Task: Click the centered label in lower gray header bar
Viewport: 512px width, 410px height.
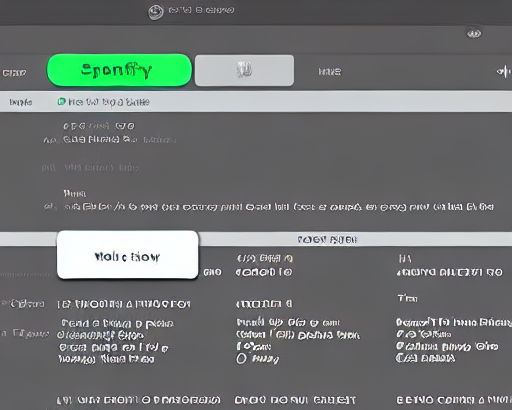Action: pyautogui.click(x=327, y=240)
